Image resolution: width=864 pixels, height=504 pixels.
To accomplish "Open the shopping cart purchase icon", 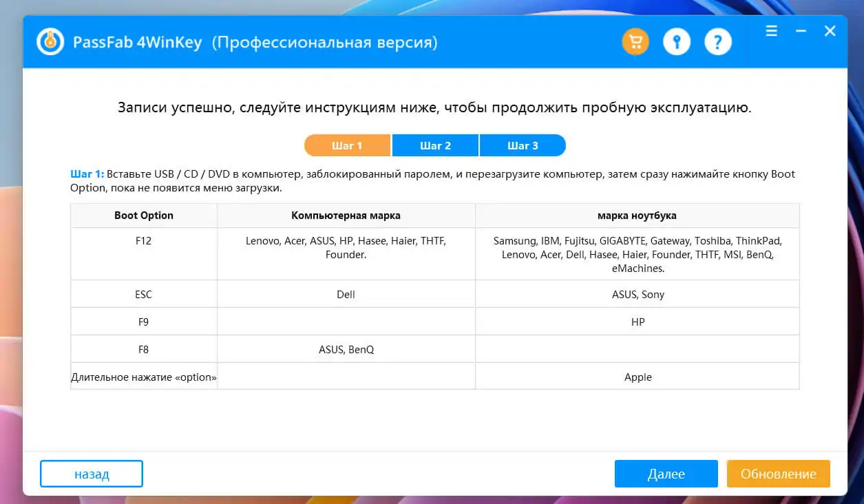I will 635,43.
